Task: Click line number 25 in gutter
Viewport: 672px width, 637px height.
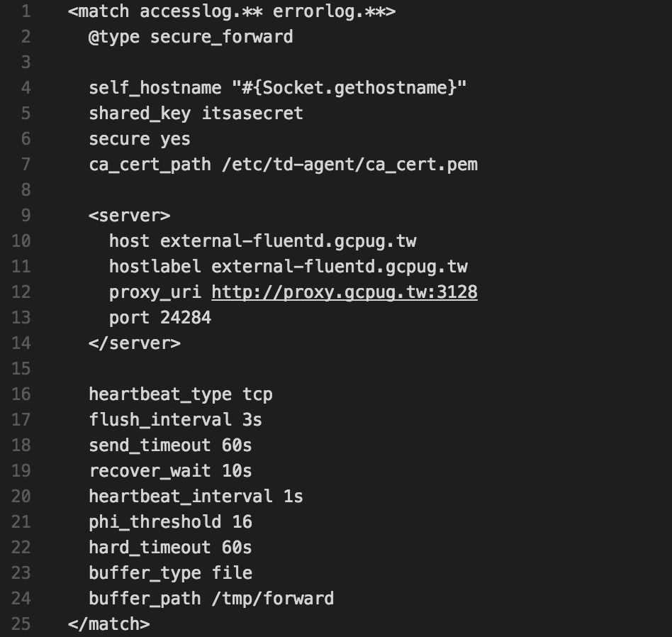Action: point(21,624)
